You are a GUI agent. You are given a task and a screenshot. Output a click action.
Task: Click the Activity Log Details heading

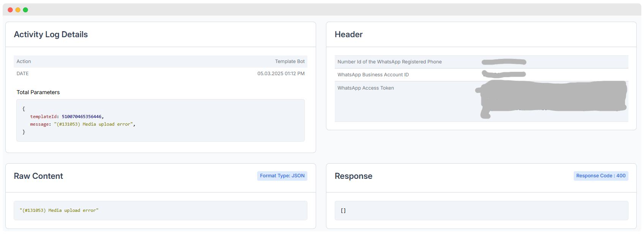(x=51, y=35)
